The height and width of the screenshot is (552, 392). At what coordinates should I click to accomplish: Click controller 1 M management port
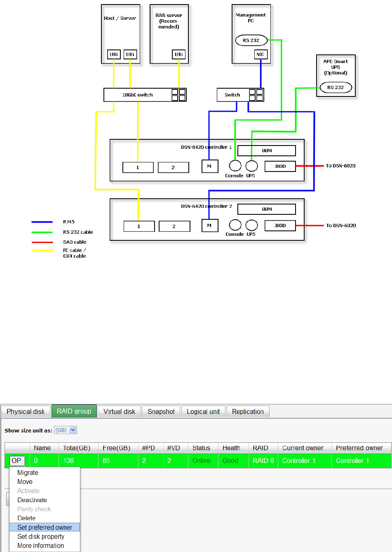209,166
